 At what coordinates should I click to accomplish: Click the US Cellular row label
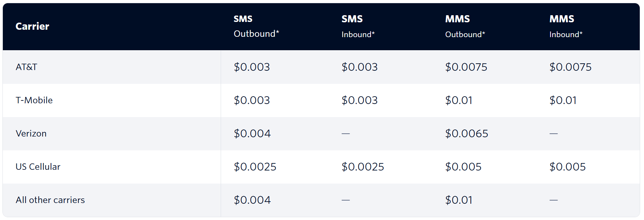click(x=38, y=167)
